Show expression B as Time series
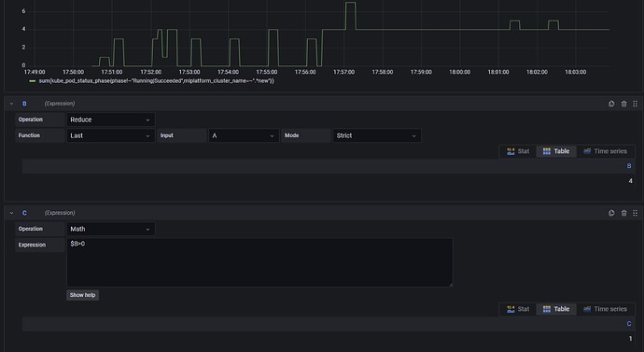Viewport: 644px width, 352px height. click(605, 151)
